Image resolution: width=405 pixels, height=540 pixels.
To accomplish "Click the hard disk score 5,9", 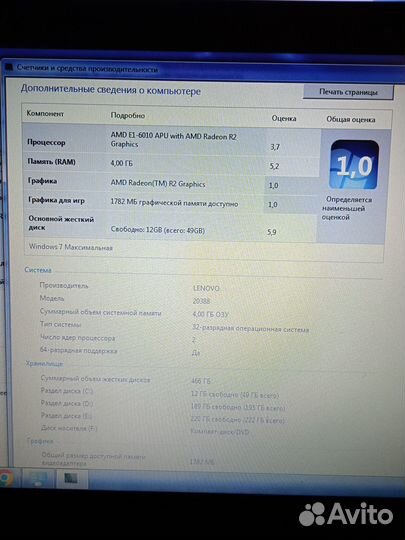I will click(x=272, y=232).
